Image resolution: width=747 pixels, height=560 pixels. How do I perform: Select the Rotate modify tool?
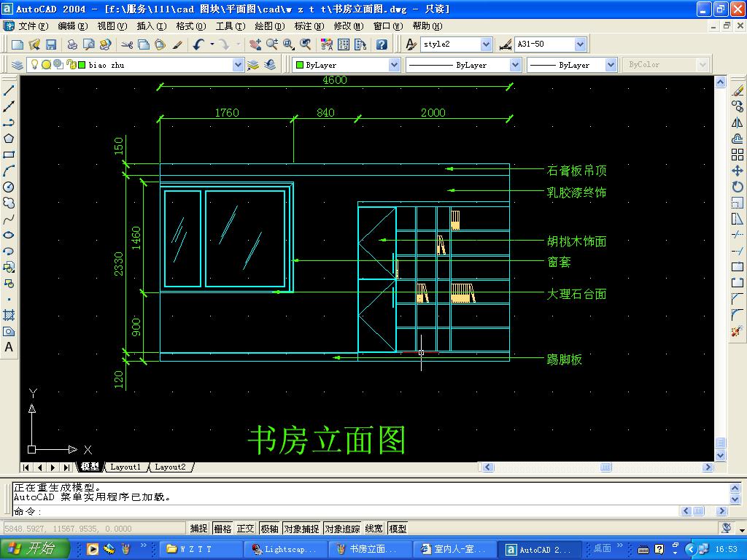point(738,187)
